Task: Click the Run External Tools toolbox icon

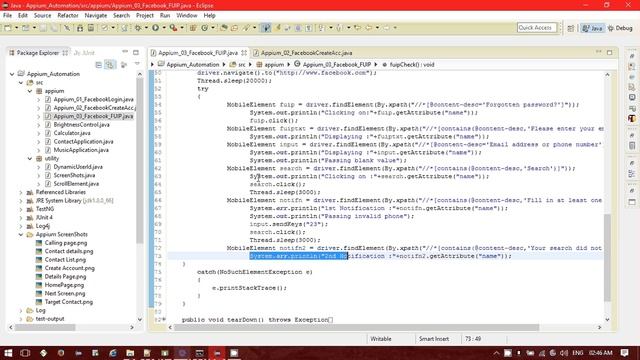Action: [x=173, y=28]
